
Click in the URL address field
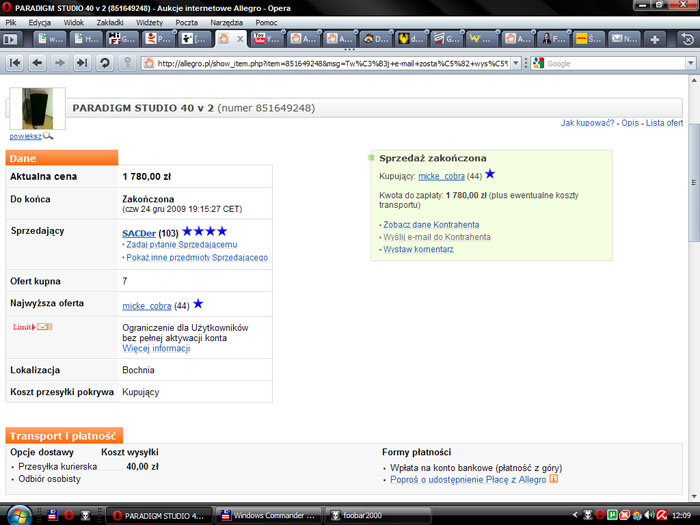(332, 63)
